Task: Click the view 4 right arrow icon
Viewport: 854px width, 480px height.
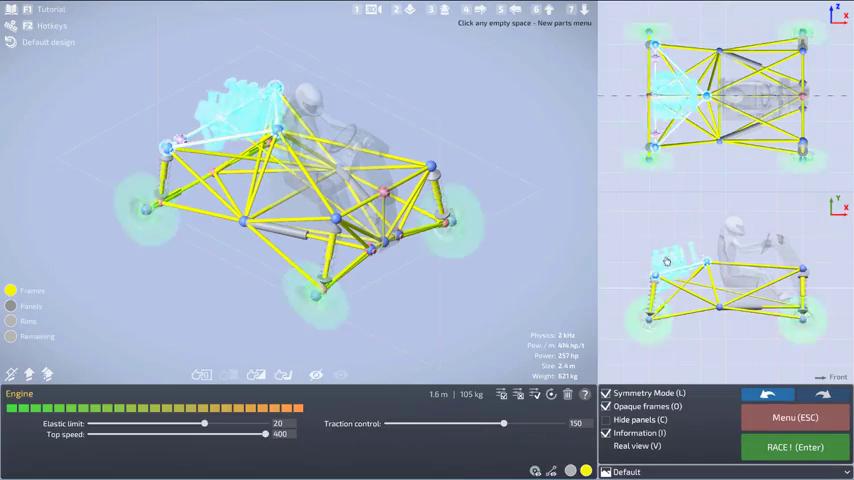Action: coord(480,10)
